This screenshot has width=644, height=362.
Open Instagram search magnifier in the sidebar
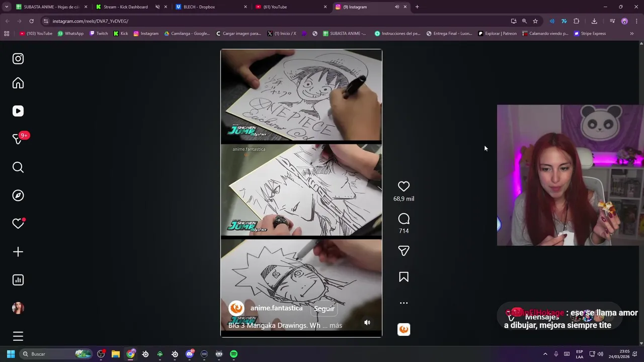click(18, 167)
